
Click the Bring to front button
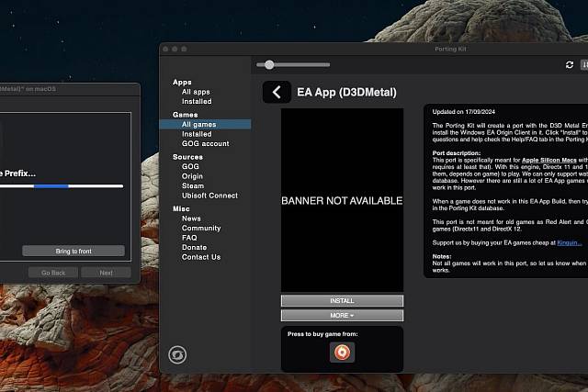click(73, 251)
